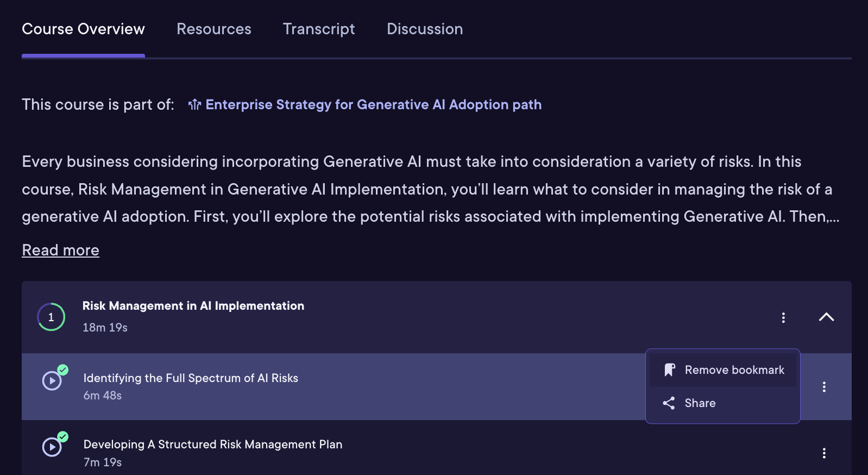868x475 pixels.
Task: Open the Transcript tab
Action: pyautogui.click(x=318, y=29)
